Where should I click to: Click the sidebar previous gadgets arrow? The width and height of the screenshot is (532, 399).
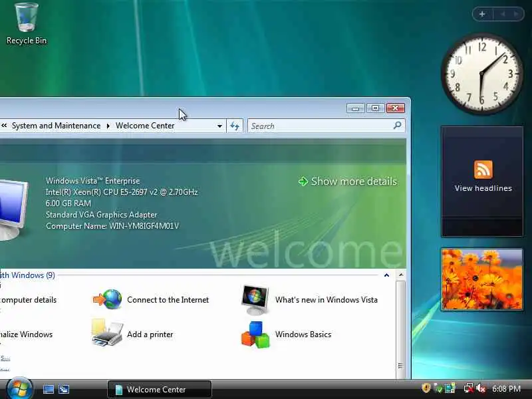pos(503,14)
